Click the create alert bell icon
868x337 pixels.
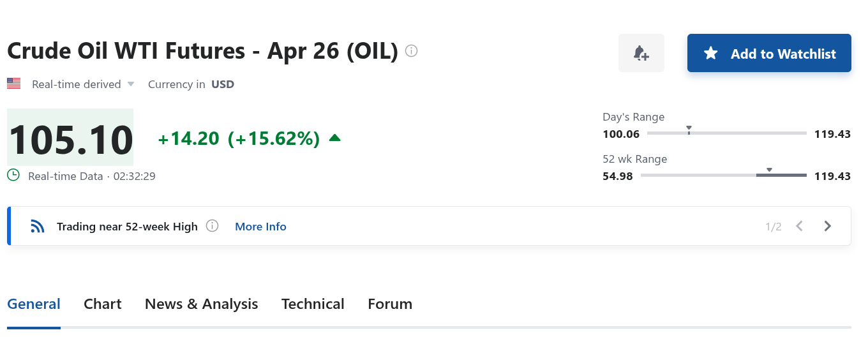point(641,53)
